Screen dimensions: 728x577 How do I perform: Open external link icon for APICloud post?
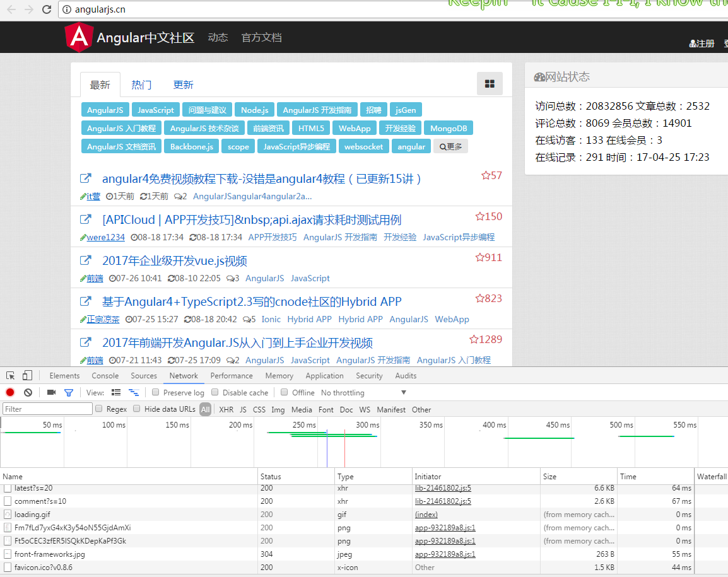(x=85, y=219)
